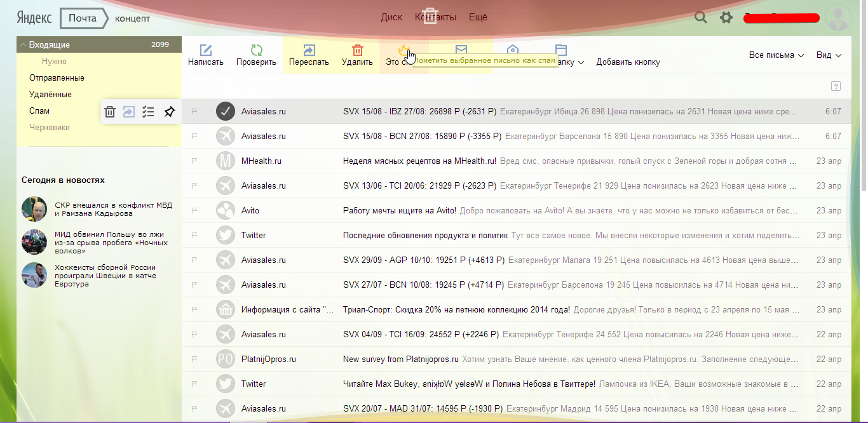
Task: Open the Все письма filter dropdown
Action: pos(776,55)
